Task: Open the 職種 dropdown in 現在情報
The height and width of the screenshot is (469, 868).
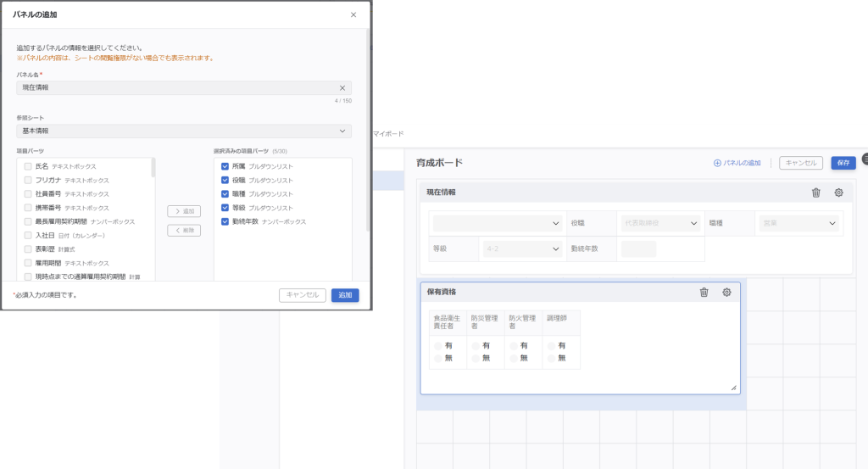Action: click(x=799, y=223)
